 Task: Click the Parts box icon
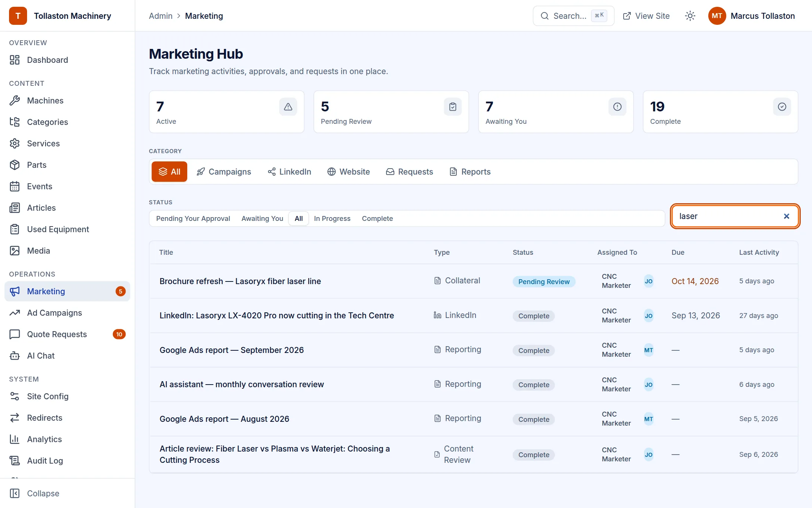click(15, 165)
